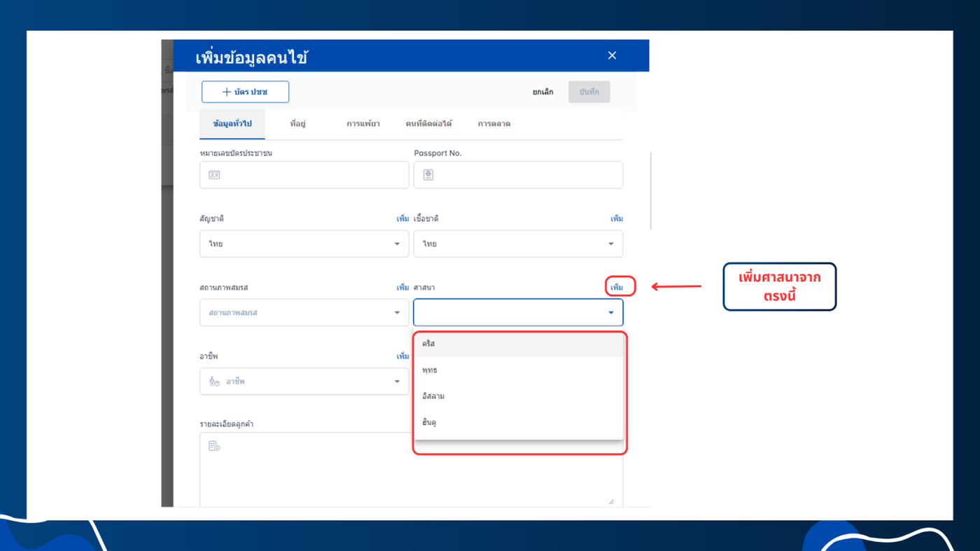Screen dimensions: 980x551
Task: Focus the หมายเลขบัตรประชาชน input field
Action: pos(304,175)
